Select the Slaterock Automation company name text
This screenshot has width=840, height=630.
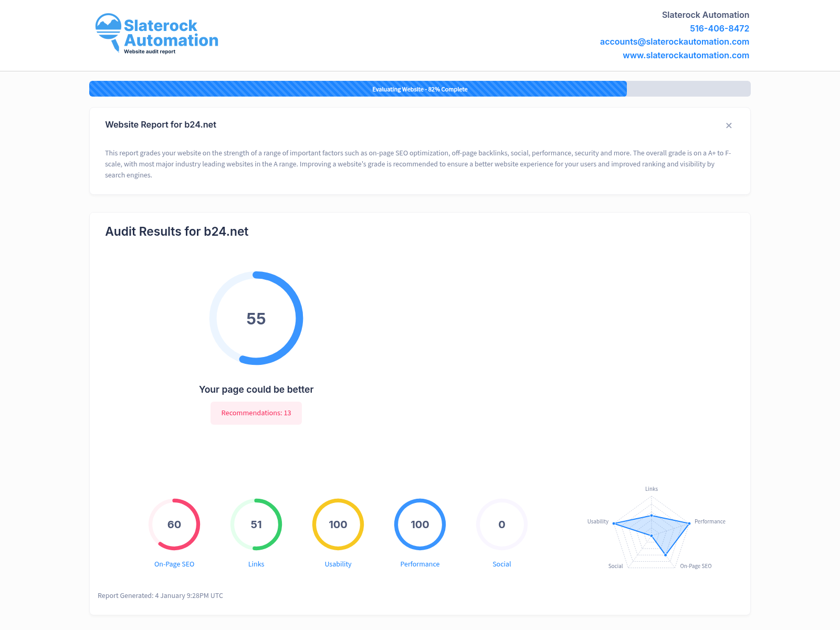point(706,15)
